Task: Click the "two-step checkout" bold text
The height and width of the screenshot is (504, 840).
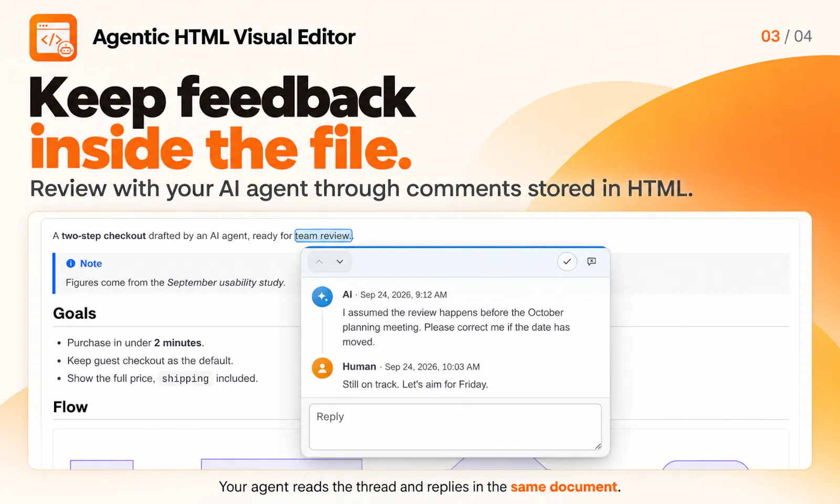Action: click(103, 236)
